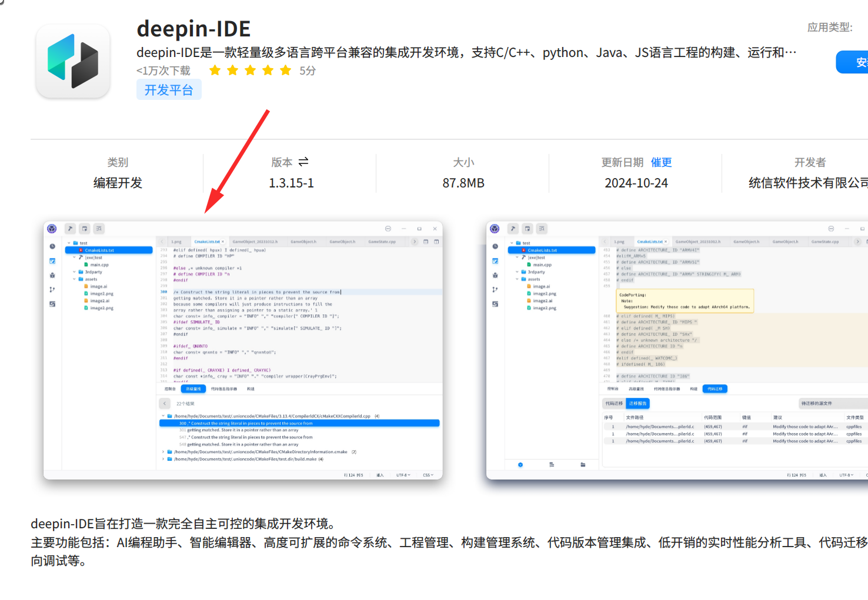Click the "开发者" column label
This screenshot has width=868, height=600.
810,162
